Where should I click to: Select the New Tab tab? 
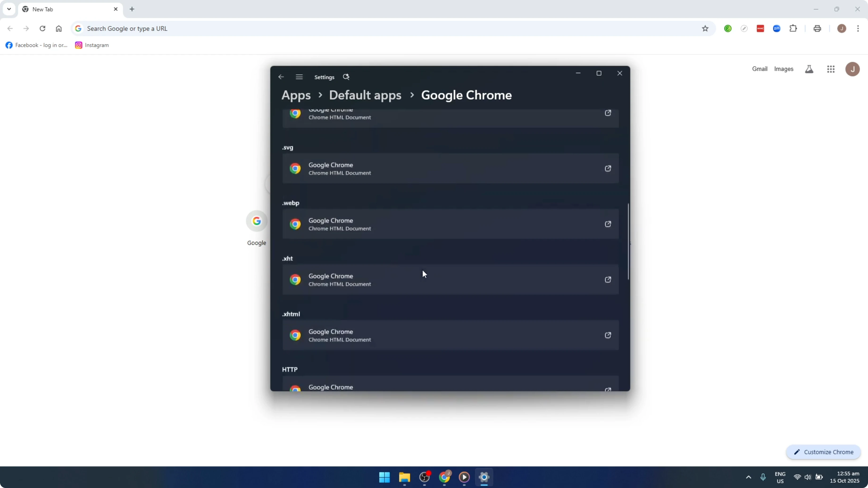tap(70, 9)
